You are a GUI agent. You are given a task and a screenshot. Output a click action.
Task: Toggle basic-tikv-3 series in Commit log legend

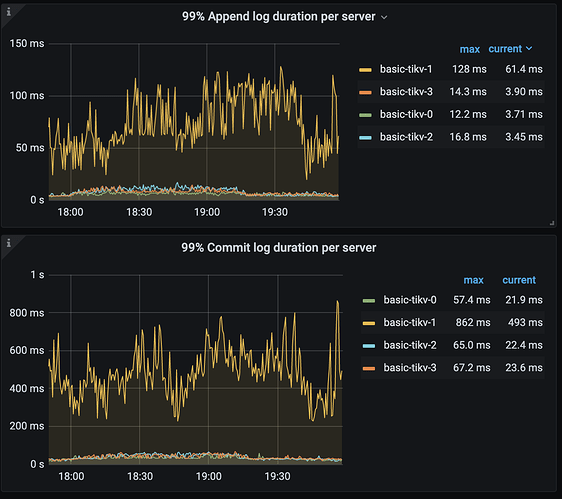[x=410, y=367]
